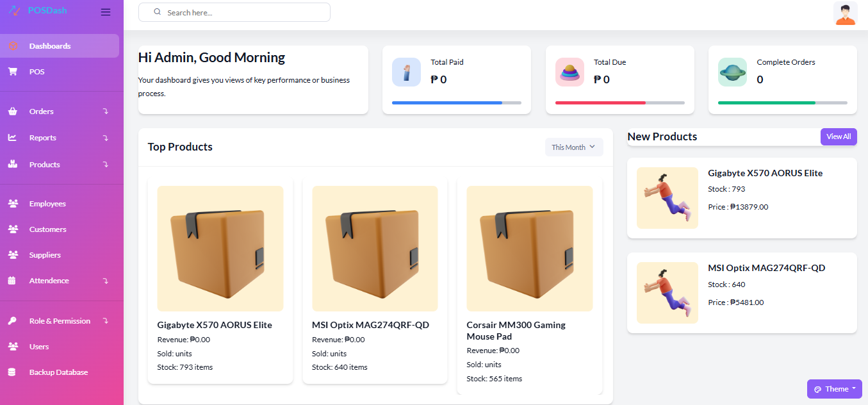
Task: Select the Backup Database icon
Action: (x=13, y=372)
